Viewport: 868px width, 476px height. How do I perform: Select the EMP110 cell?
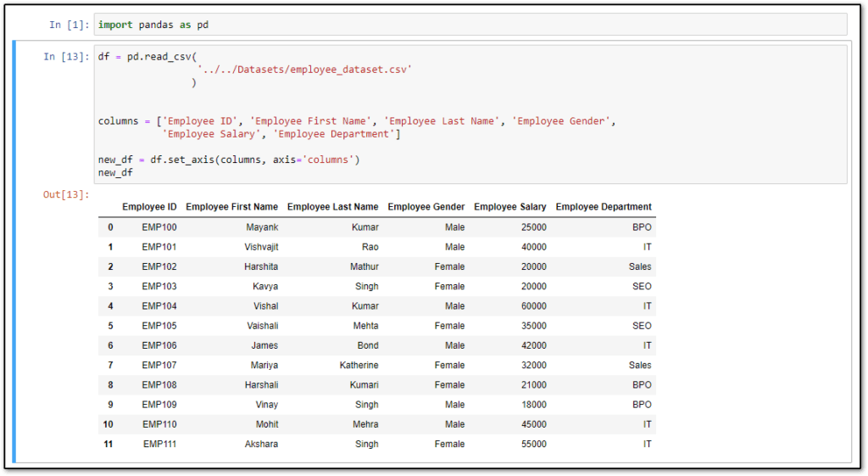point(159,424)
